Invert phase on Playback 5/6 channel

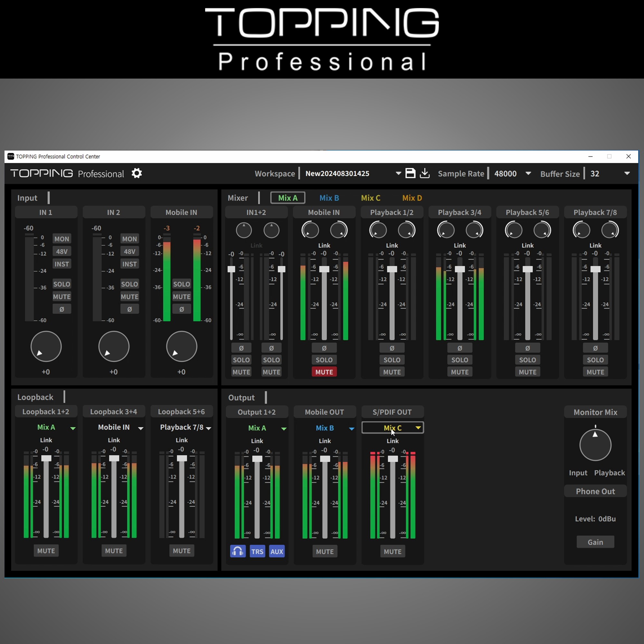(x=527, y=348)
